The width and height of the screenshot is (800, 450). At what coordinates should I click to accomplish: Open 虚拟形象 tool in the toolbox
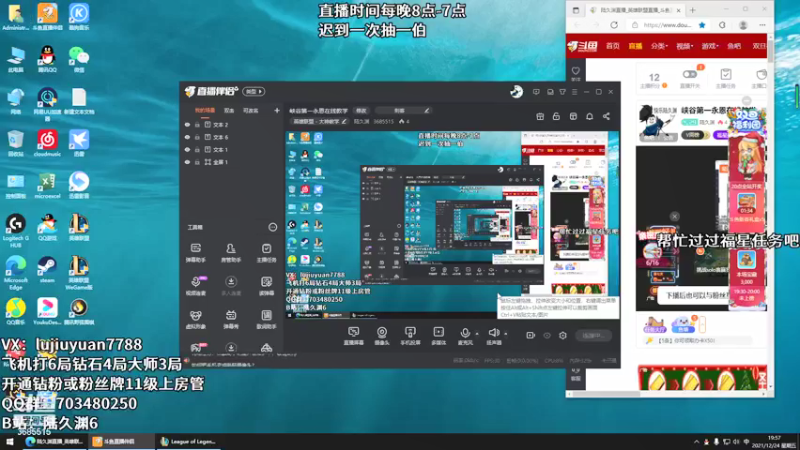195,319
